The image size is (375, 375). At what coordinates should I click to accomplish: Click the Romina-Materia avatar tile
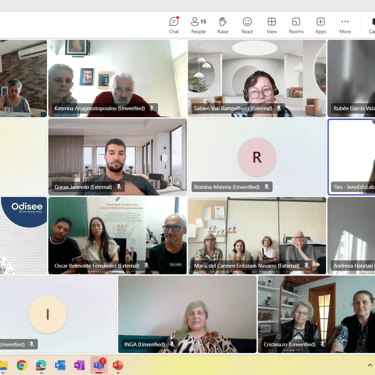pyautogui.click(x=257, y=157)
